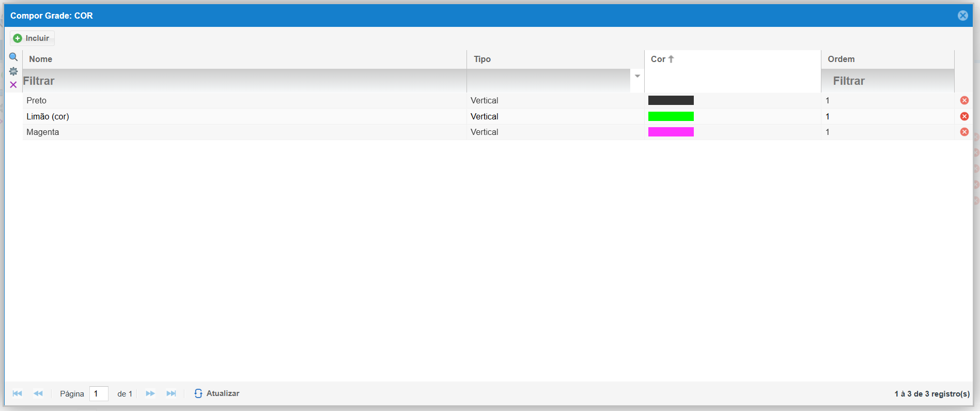The height and width of the screenshot is (411, 980).
Task: Sort by the Nome column header
Action: coord(41,59)
